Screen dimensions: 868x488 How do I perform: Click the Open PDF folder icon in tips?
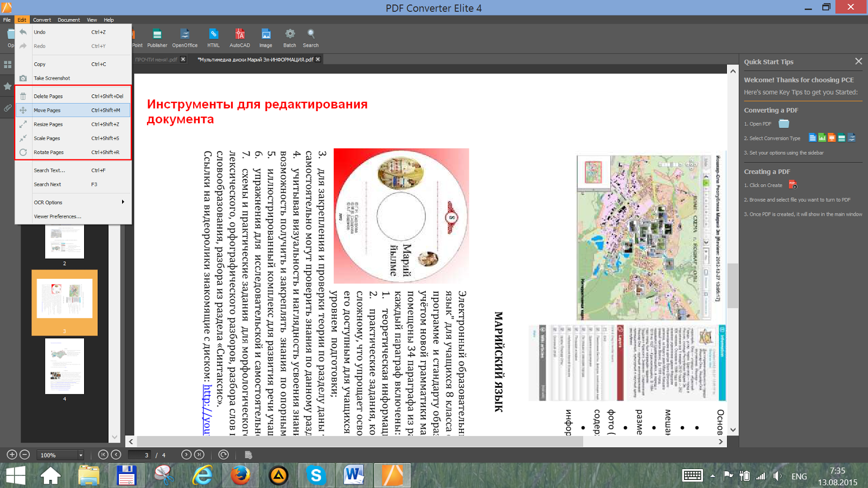[x=784, y=124]
